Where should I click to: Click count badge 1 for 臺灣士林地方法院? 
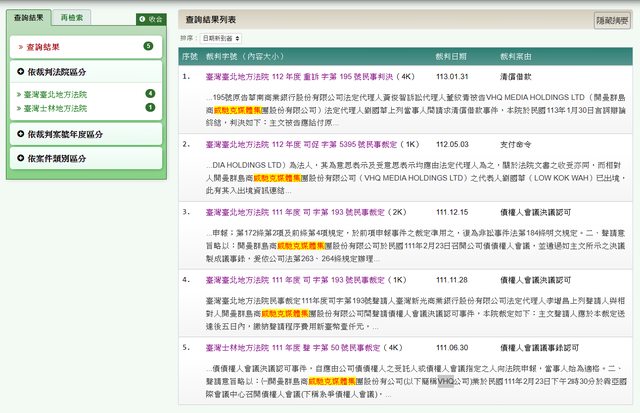pyautogui.click(x=150, y=107)
